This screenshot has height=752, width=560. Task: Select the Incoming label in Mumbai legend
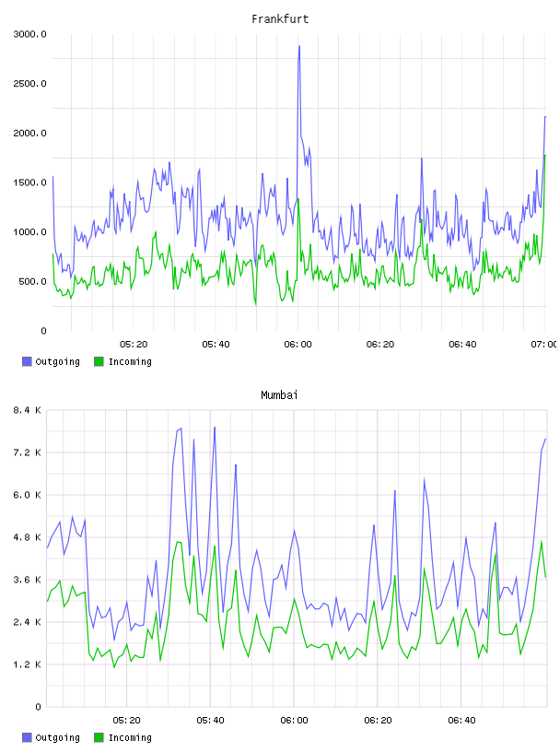tap(130, 738)
